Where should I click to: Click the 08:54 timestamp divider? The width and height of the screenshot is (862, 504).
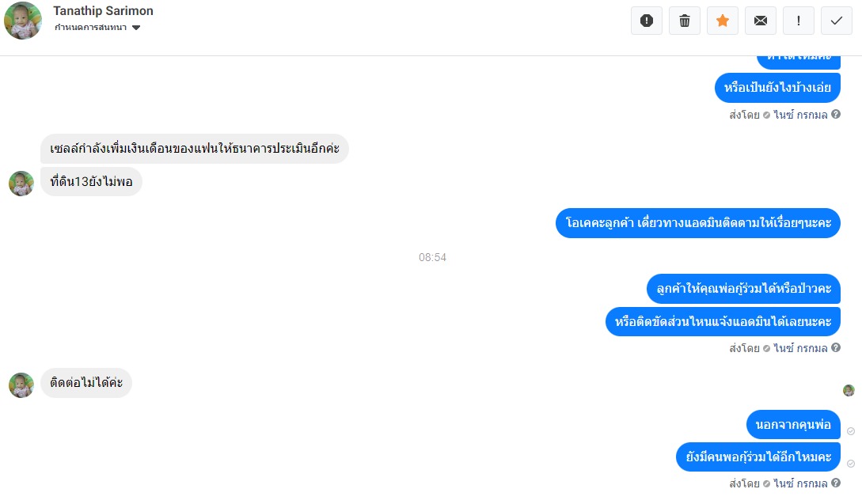click(x=433, y=257)
